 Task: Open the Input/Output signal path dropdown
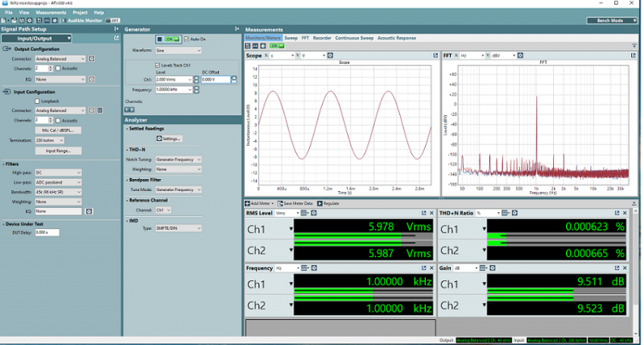[36, 38]
